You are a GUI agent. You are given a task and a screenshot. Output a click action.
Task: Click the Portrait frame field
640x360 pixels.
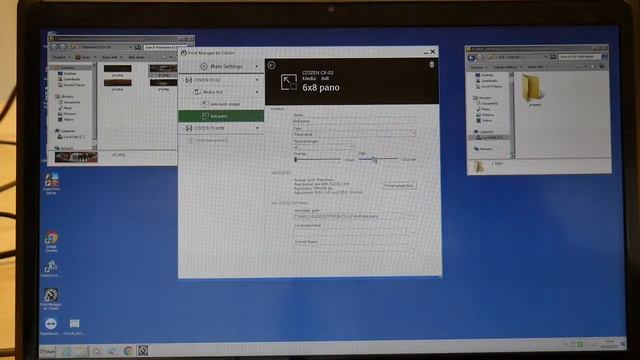click(354, 247)
